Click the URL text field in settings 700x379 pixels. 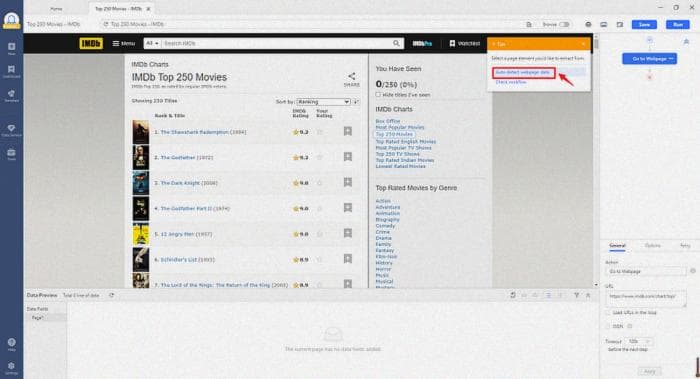646,299
